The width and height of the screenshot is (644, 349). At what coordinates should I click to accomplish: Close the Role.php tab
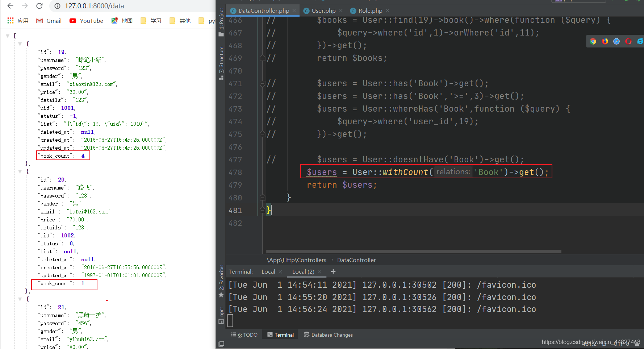point(388,11)
